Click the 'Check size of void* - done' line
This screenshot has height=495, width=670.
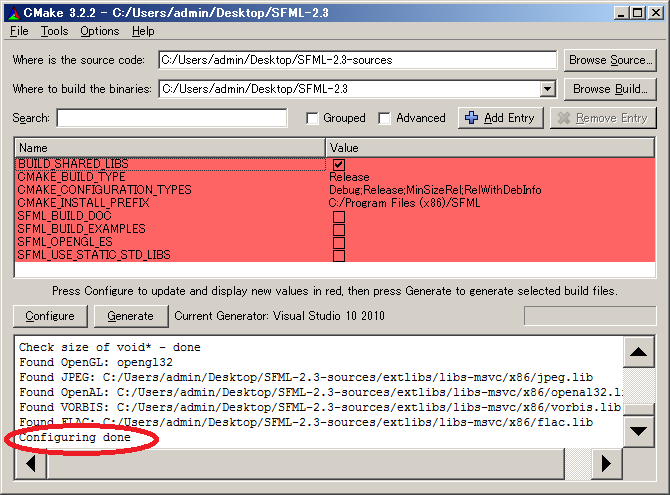(x=110, y=348)
